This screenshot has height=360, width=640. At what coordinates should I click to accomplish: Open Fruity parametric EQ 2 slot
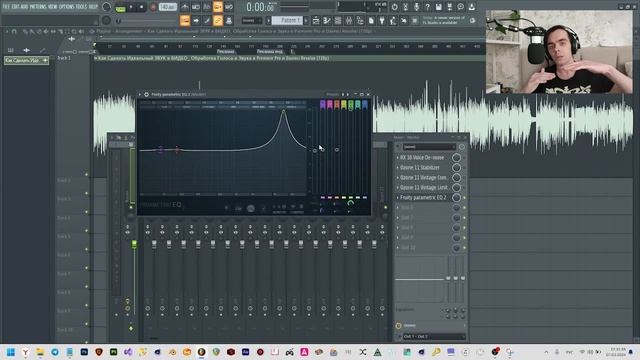coord(423,198)
